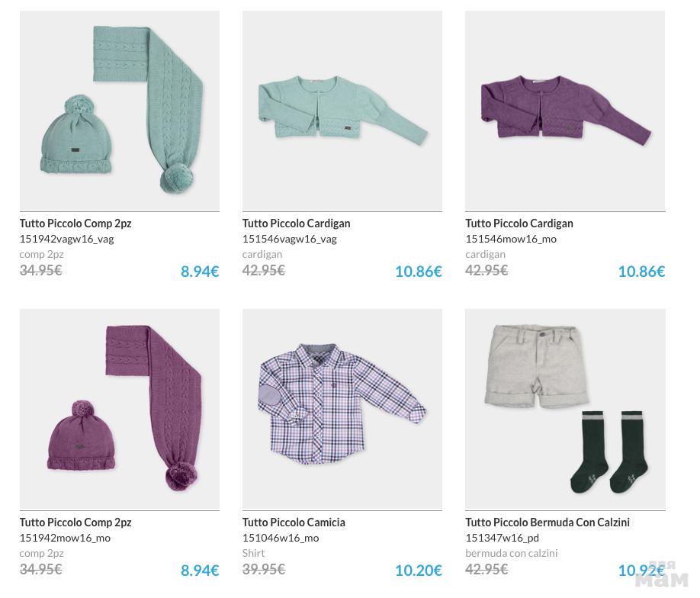Click the crossed-out 39.95€ price
Viewport: 700px width, 598px height.
pos(263,569)
